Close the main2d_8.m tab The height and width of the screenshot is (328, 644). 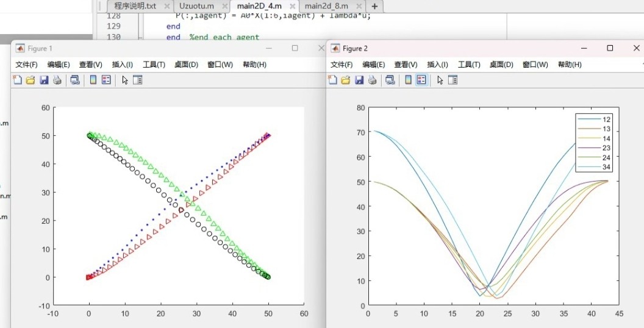click(x=359, y=6)
